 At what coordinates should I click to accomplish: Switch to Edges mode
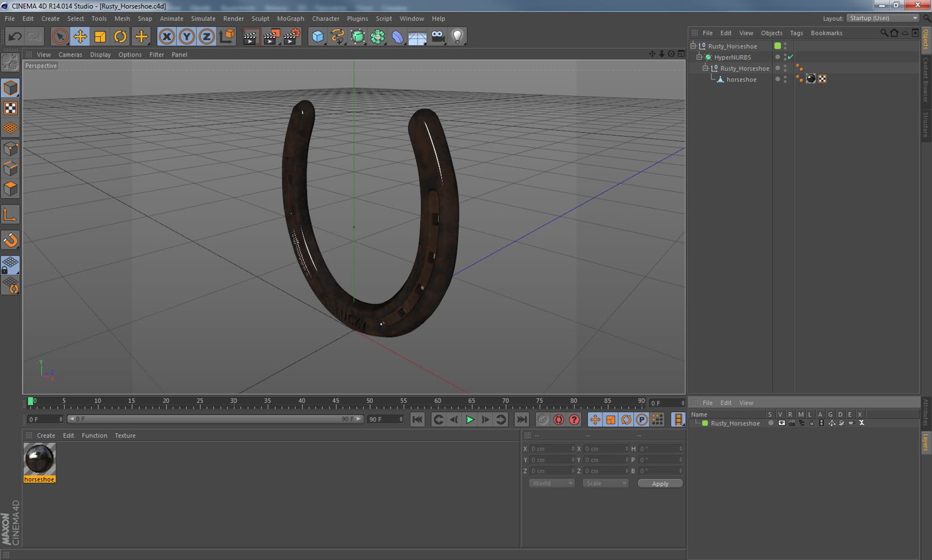(x=10, y=169)
